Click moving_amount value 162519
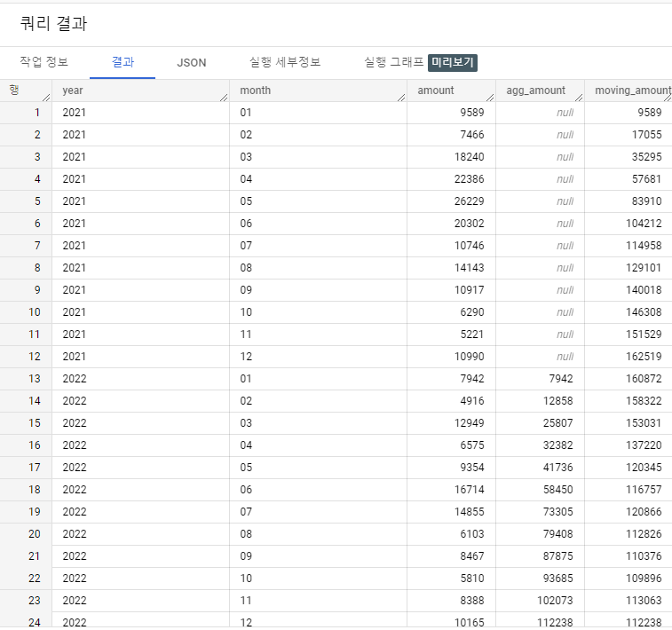This screenshot has width=672, height=630. pos(644,357)
